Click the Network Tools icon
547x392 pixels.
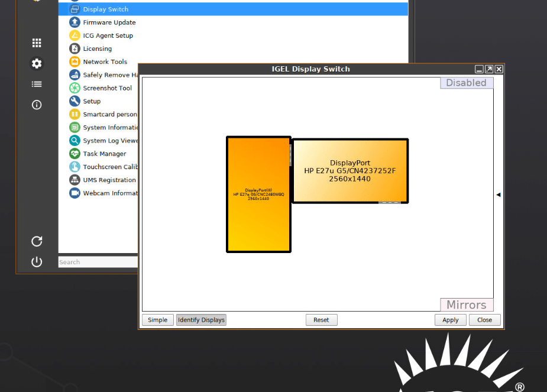pyautogui.click(x=75, y=61)
